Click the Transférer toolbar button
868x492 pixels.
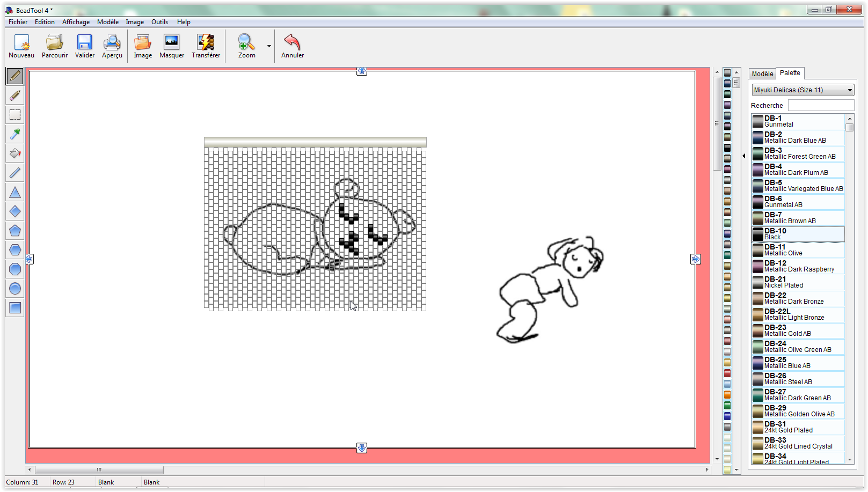(206, 46)
